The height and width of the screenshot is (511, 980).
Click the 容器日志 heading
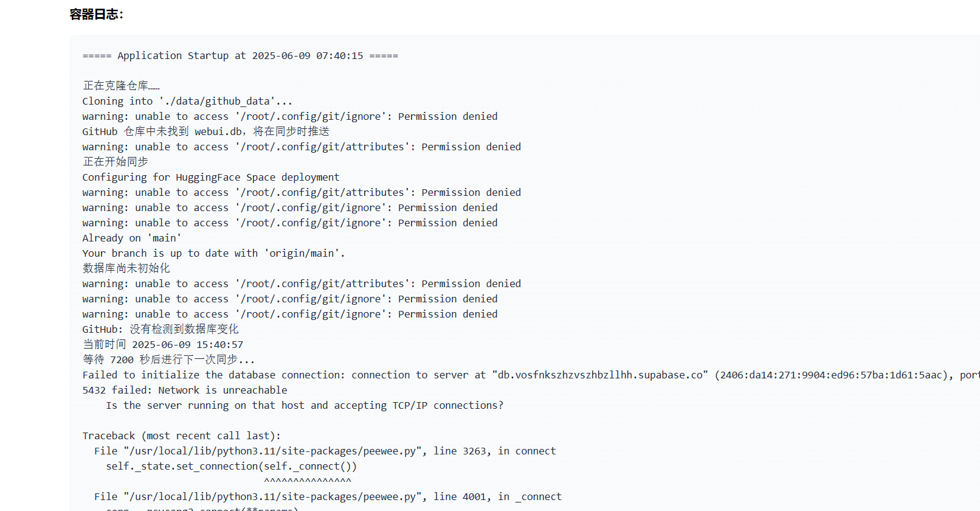tap(97, 15)
